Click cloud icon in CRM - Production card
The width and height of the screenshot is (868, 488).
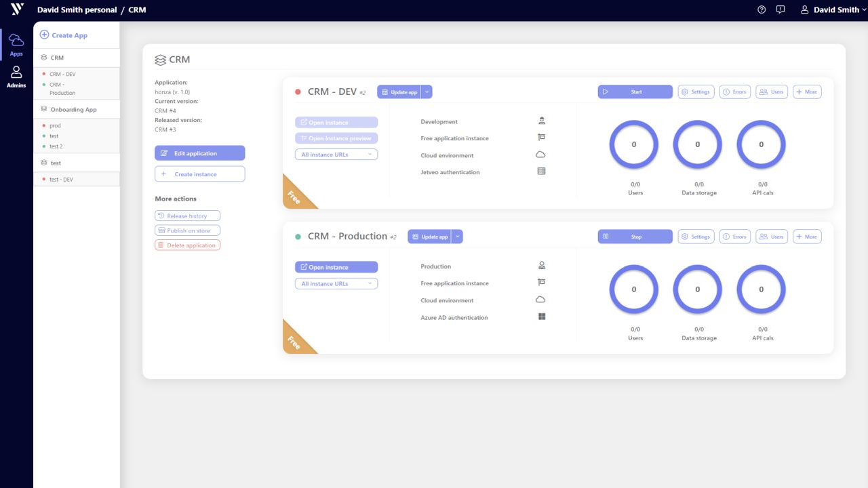[541, 300]
